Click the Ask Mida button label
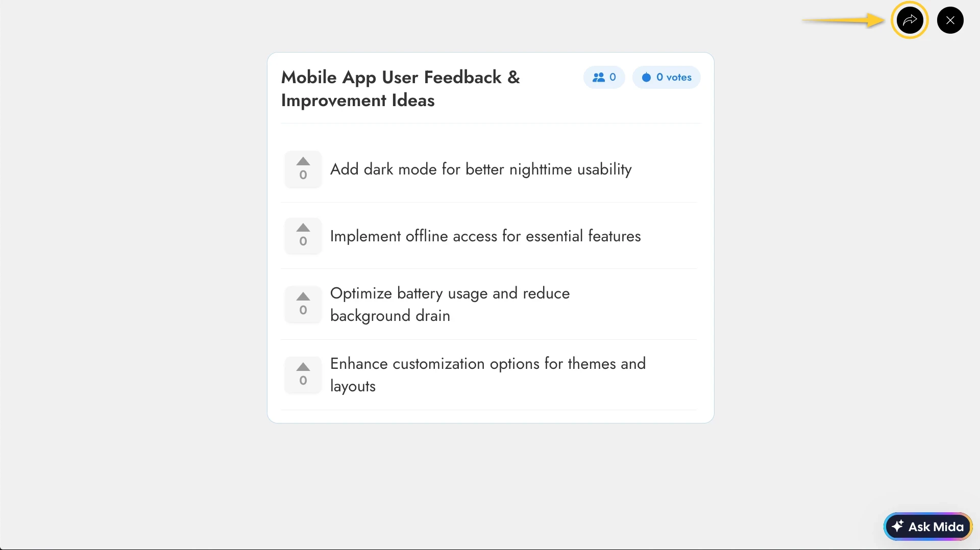 (935, 526)
